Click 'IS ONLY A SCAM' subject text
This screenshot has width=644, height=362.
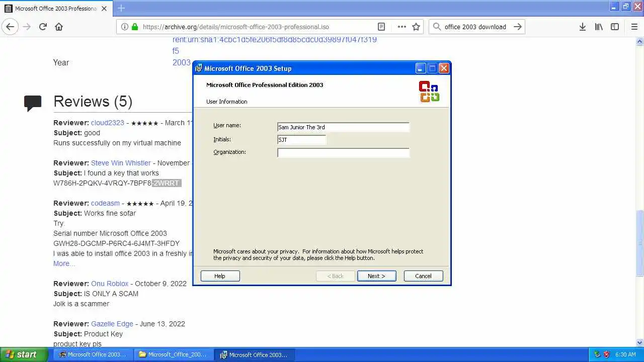111,294
